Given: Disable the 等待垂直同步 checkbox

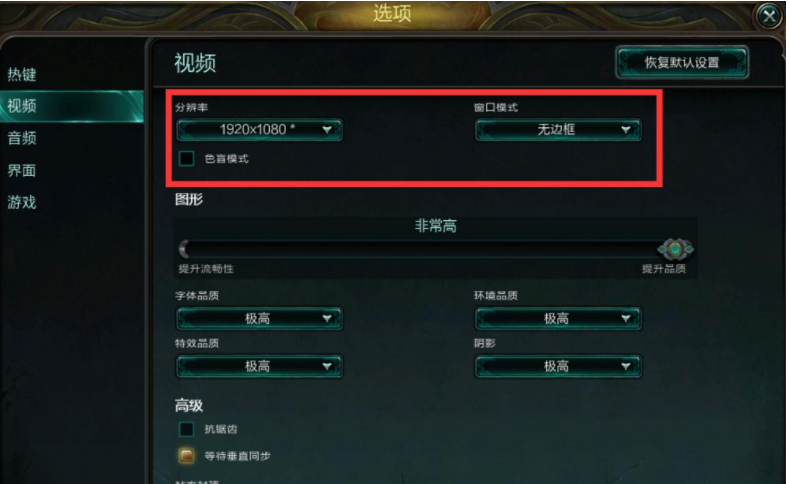Looking at the screenshot, I should pos(187,456).
